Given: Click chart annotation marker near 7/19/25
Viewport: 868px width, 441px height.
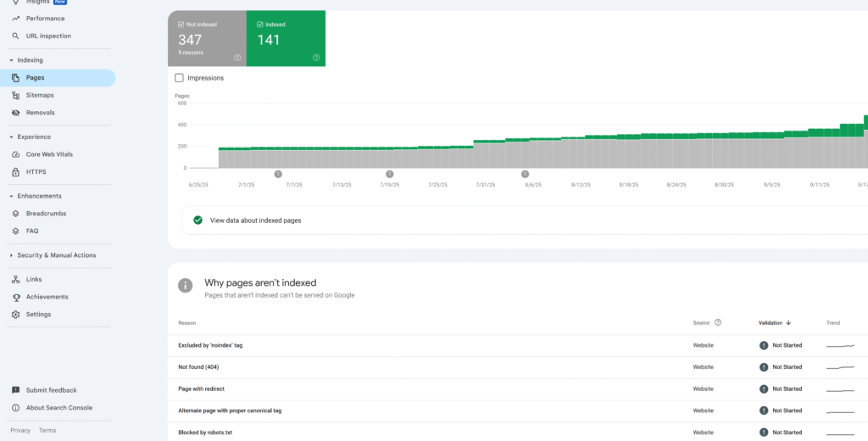Looking at the screenshot, I should click(x=390, y=174).
